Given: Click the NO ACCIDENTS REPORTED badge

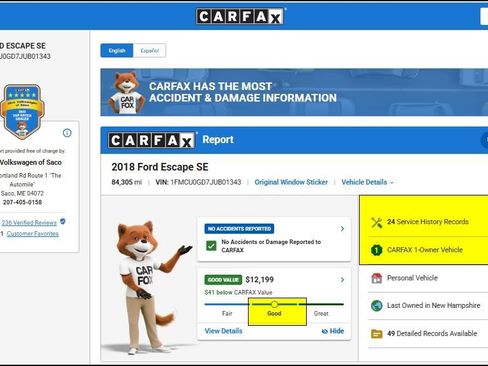Looking at the screenshot, I should 239,229.
